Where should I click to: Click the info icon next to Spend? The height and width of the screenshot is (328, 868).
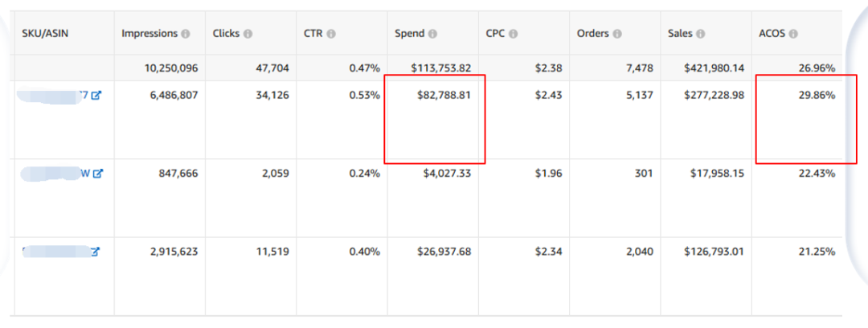coord(432,34)
